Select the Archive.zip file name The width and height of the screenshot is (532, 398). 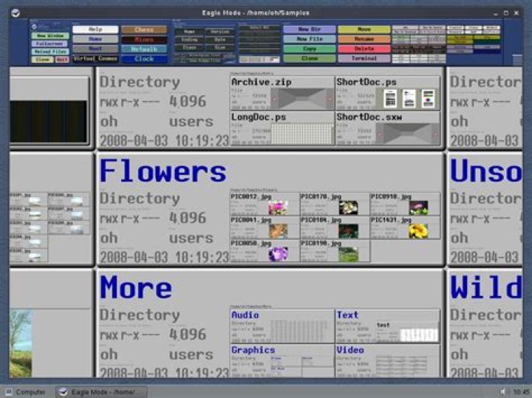(x=262, y=82)
